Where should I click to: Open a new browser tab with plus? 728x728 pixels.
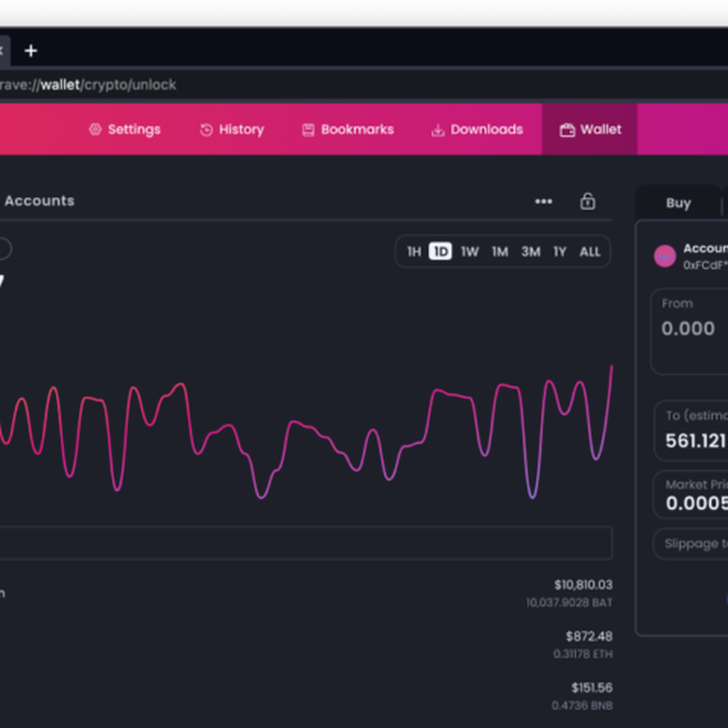coord(31,50)
